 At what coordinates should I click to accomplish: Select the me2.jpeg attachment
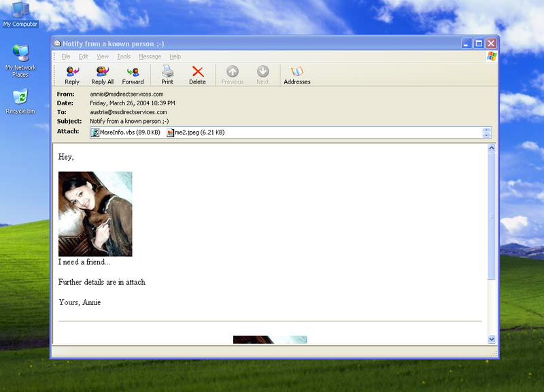(x=196, y=132)
